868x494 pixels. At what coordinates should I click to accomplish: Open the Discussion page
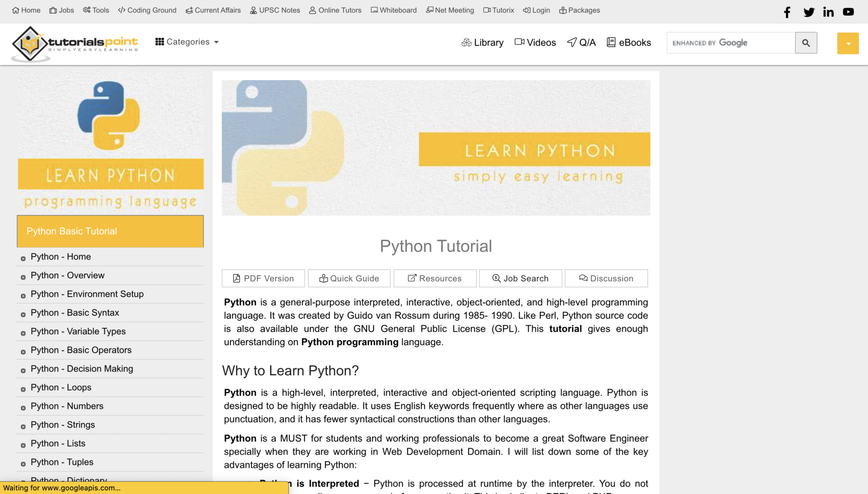pyautogui.click(x=606, y=278)
